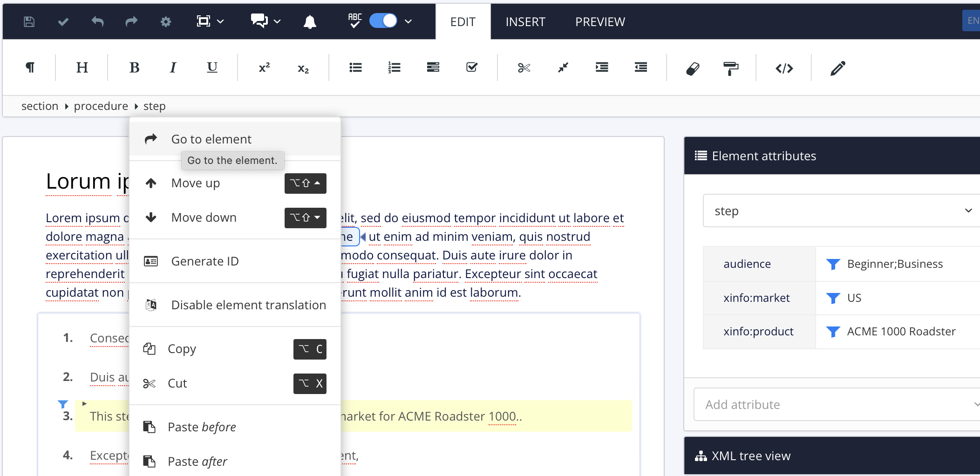This screenshot has height=476, width=980.
Task: Switch to the INSERT tab
Action: [x=525, y=22]
